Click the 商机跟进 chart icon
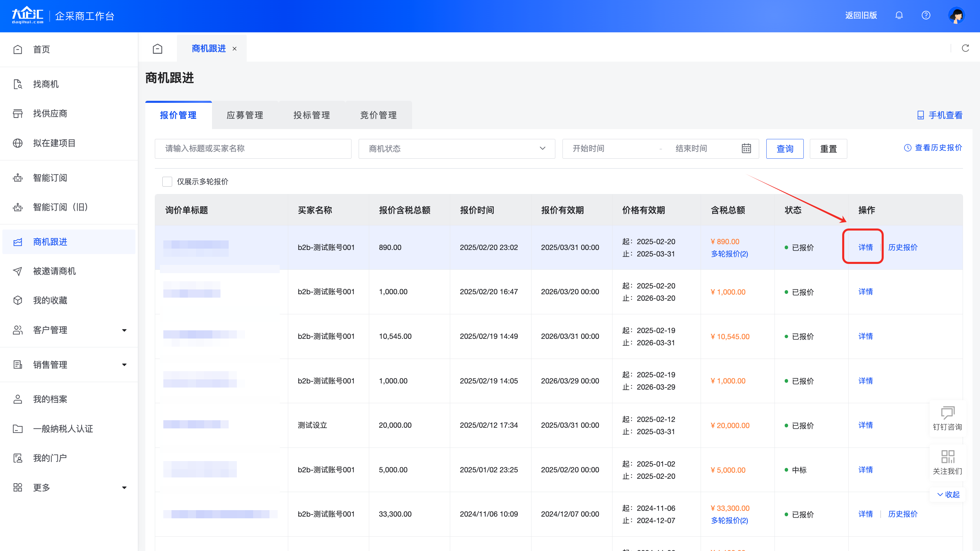The height and width of the screenshot is (551, 980). point(17,242)
